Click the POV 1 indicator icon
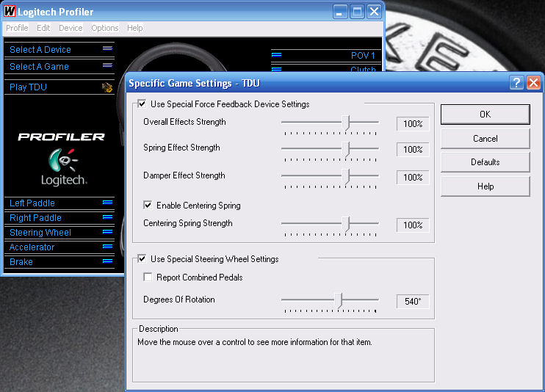This screenshot has width=545, height=392. click(277, 55)
